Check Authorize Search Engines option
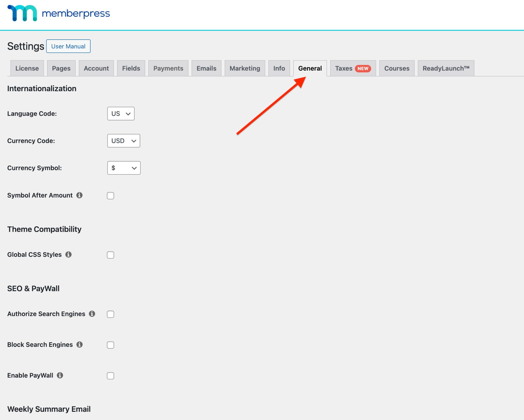This screenshot has height=420, width=524. pyautogui.click(x=111, y=314)
